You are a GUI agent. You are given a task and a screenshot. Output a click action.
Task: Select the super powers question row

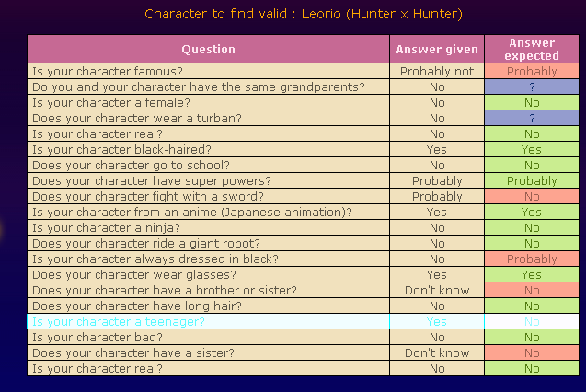tap(139, 180)
